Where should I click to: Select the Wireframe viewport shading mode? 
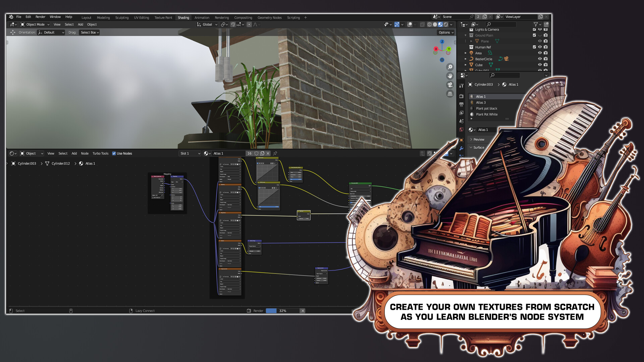coord(430,24)
